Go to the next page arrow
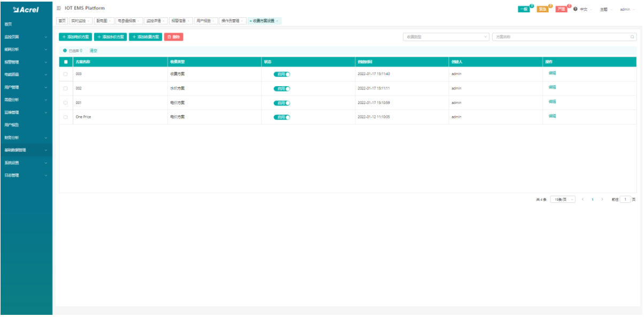Viewport: 644px width, 317px height. tap(602, 199)
